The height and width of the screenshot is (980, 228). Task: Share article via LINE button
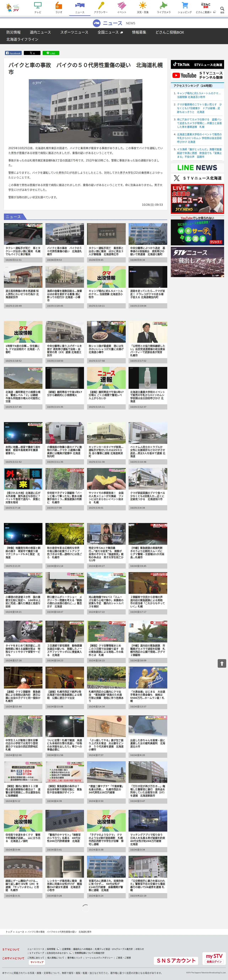click(x=51, y=53)
